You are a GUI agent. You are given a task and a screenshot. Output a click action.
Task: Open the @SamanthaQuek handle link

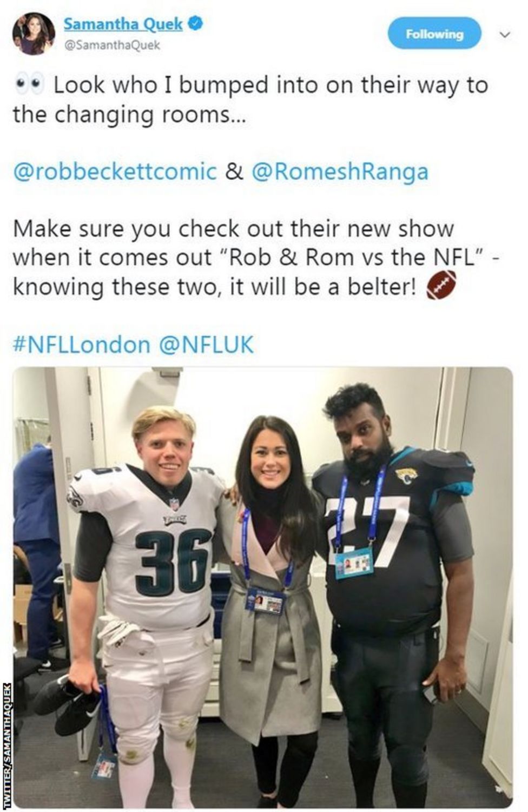pos(112,45)
